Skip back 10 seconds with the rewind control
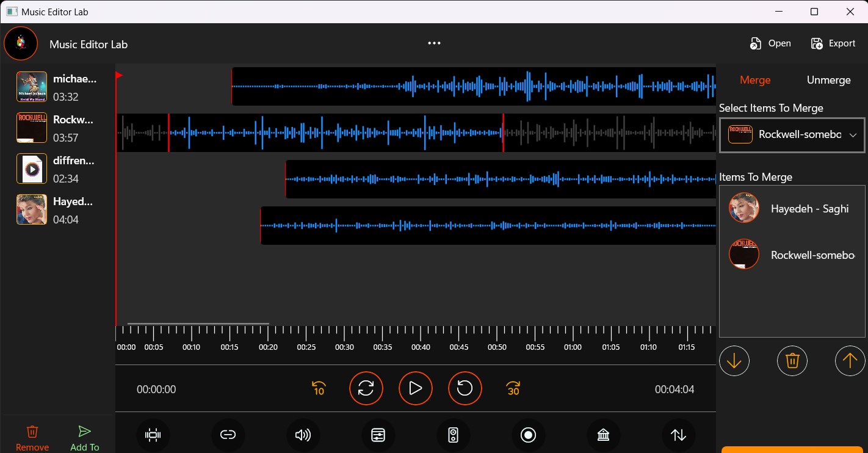868x453 pixels. pos(318,388)
